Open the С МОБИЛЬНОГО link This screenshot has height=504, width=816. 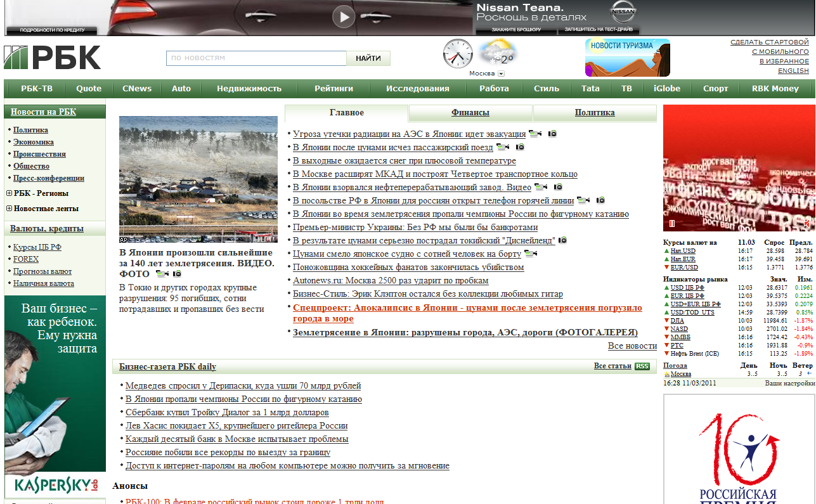point(780,51)
